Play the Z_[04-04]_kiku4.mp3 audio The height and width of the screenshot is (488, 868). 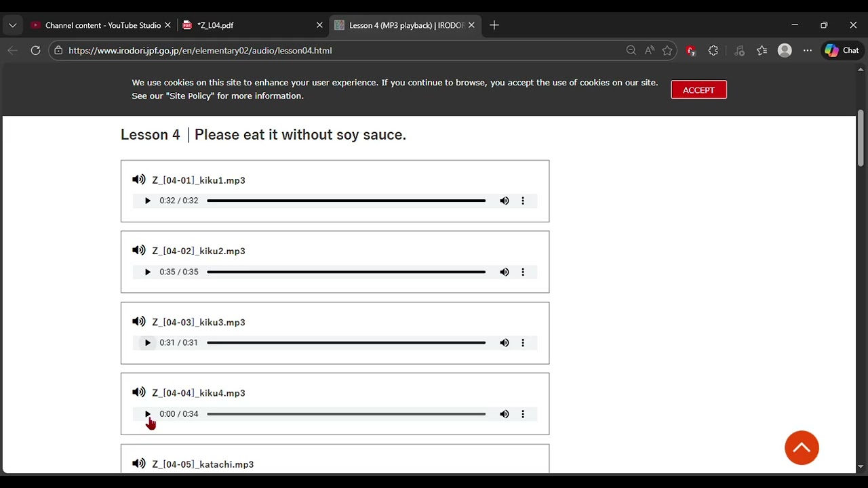pyautogui.click(x=147, y=414)
